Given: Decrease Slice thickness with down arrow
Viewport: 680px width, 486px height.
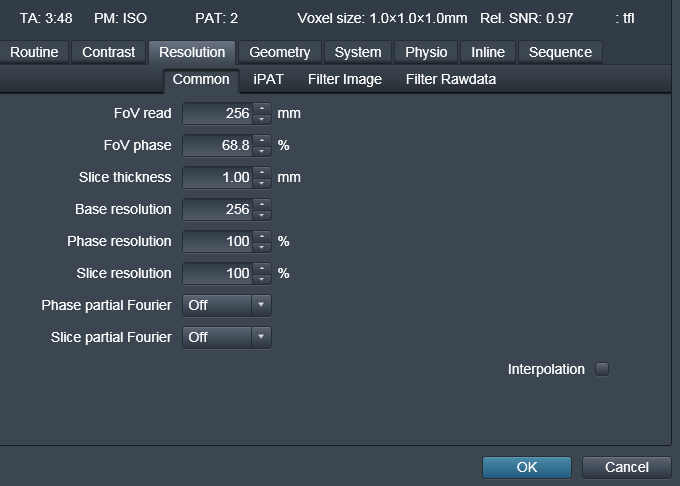Looking at the screenshot, I should tap(262, 183).
